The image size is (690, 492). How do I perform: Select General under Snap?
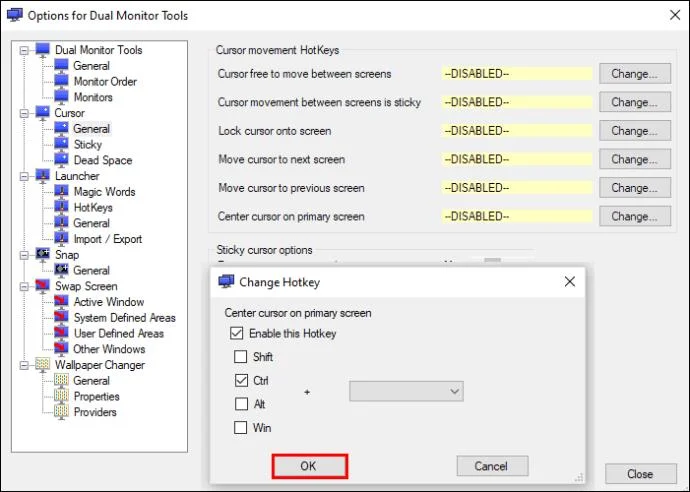point(91,270)
